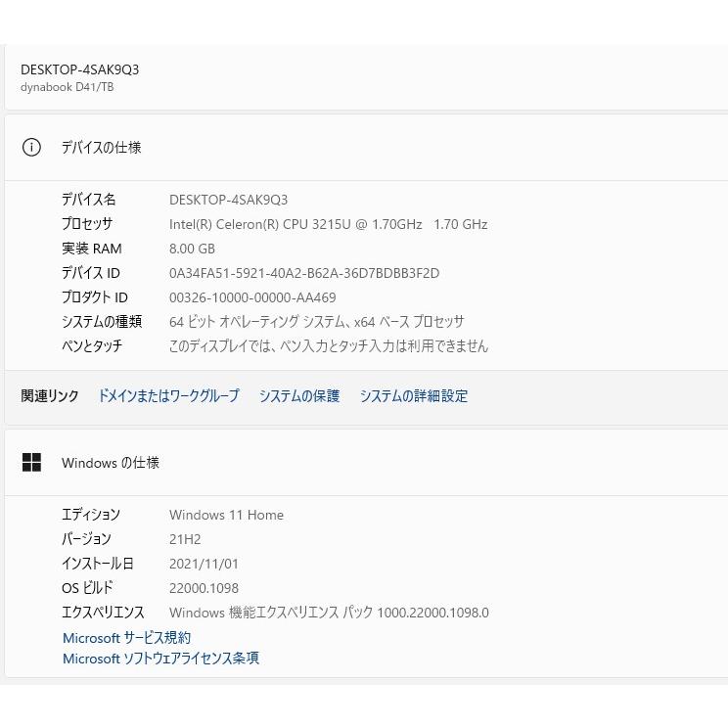Click the dynabook D41/TB model text

pyautogui.click(x=67, y=87)
